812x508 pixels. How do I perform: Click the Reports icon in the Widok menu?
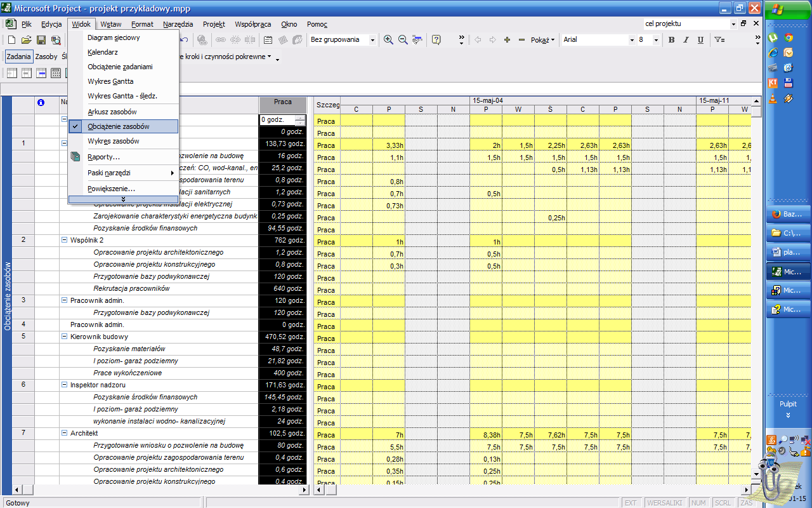pyautogui.click(x=75, y=157)
